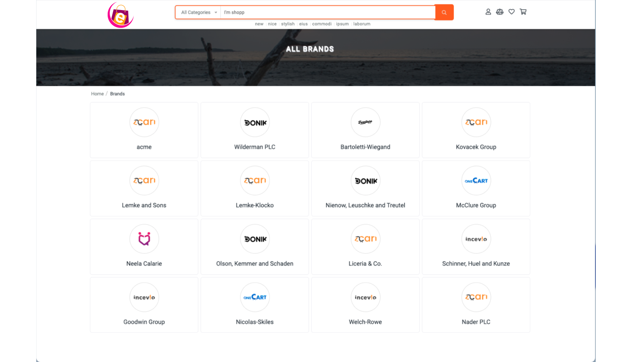Click the Bartoletti-Wiegand Furniture logo

(365, 122)
